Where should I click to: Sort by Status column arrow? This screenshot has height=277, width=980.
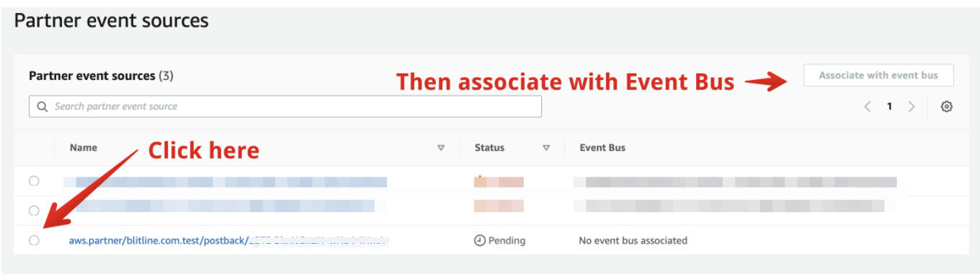546,148
